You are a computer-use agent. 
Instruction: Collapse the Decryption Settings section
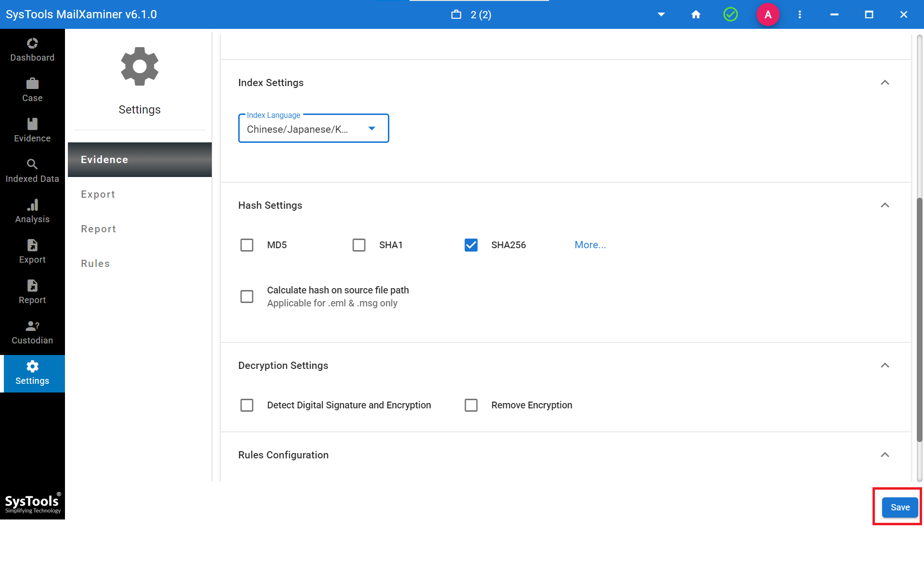pyautogui.click(x=885, y=366)
